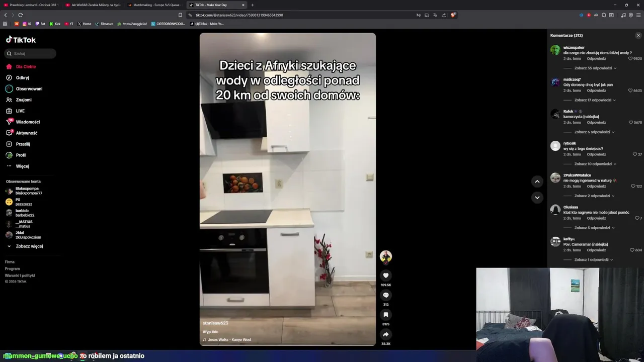
Task: Expand Zobacz 6 odpowiedzi replies
Action: tap(594, 132)
